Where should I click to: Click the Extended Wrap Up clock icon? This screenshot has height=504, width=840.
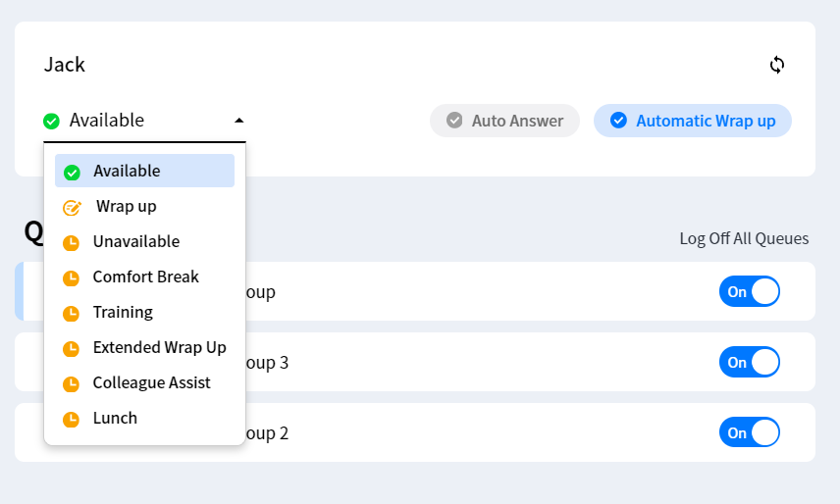point(71,348)
